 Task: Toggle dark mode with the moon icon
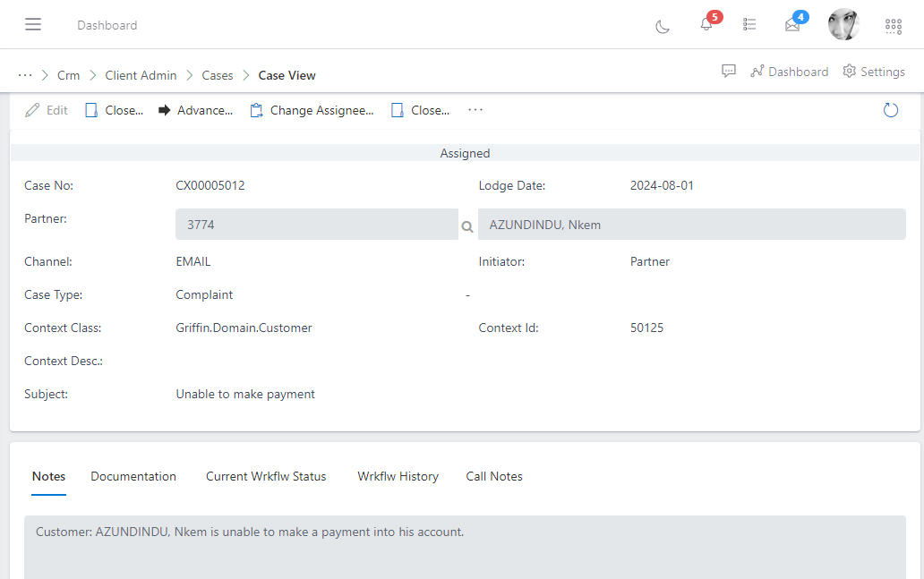(x=663, y=26)
